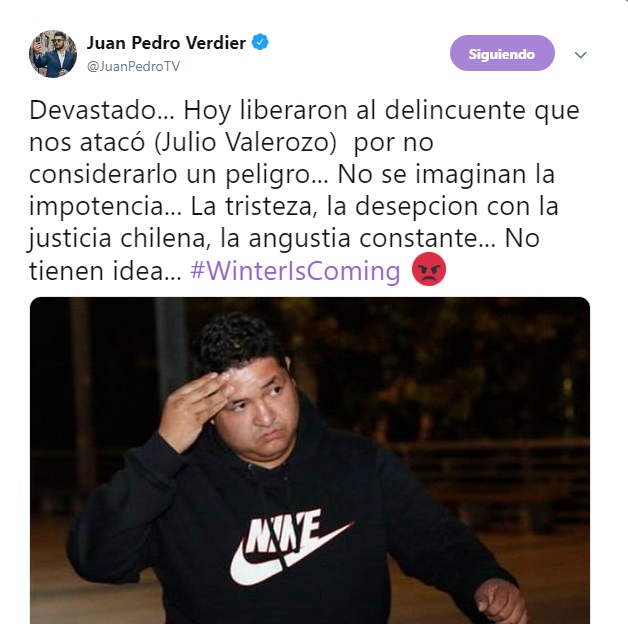
Task: Toggle the Siguiendo follow button
Action: pyautogui.click(x=502, y=53)
